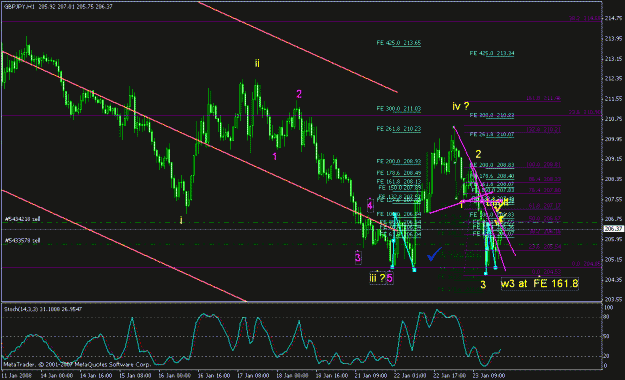The height and width of the screenshot is (380, 625).
Task: Select the '50.0 206.67' Fibonacci retracement label
Action: [x=544, y=219]
